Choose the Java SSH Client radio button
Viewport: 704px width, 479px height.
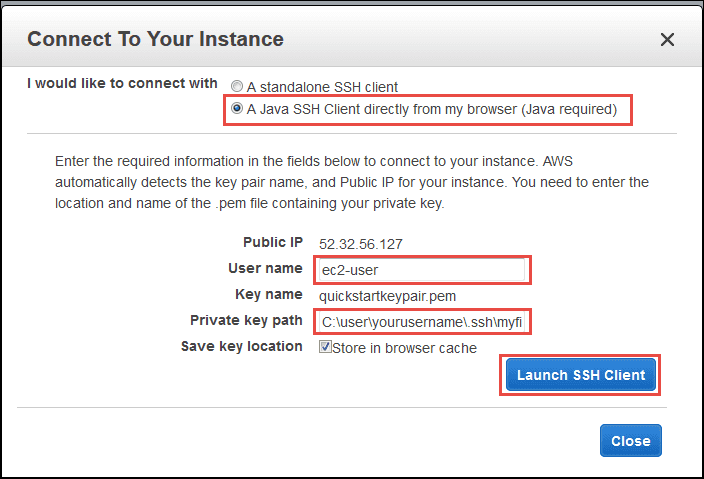(x=237, y=108)
